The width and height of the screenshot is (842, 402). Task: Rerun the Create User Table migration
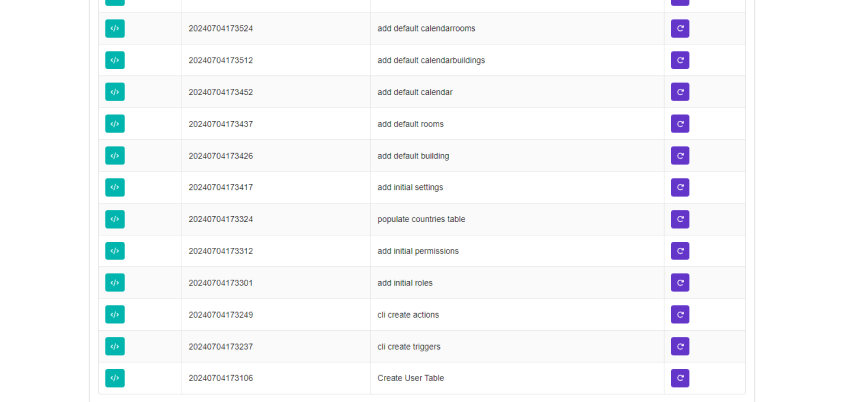[x=680, y=378]
